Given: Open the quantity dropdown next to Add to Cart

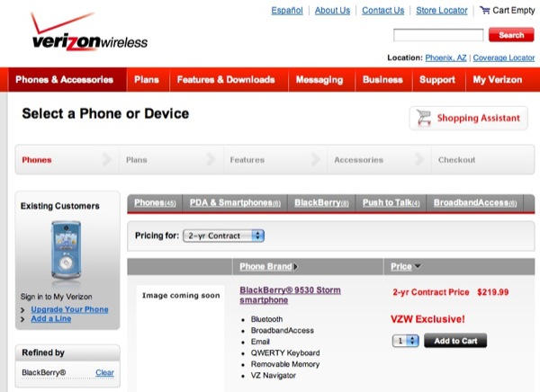Looking at the screenshot, I should 406,341.
